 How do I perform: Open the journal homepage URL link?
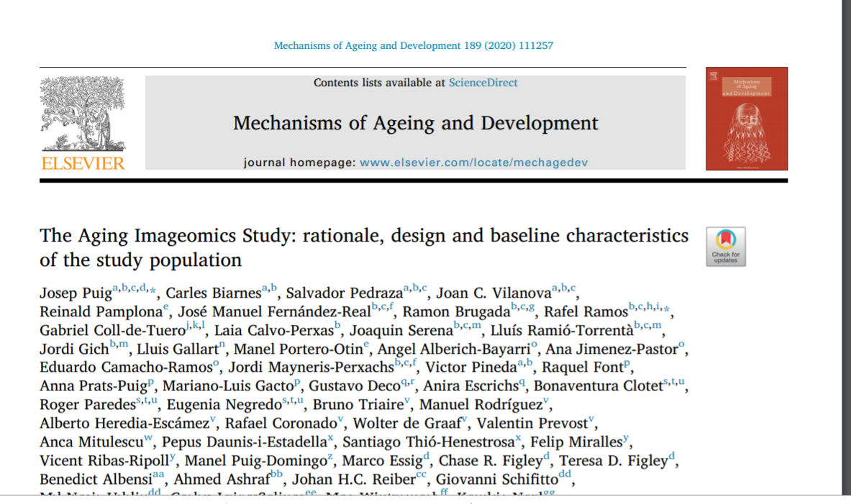[x=473, y=162]
